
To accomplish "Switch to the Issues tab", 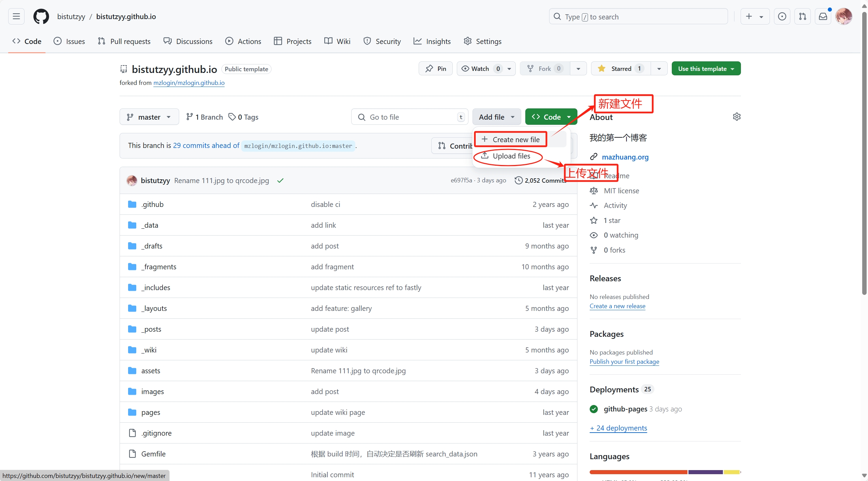I will point(69,41).
